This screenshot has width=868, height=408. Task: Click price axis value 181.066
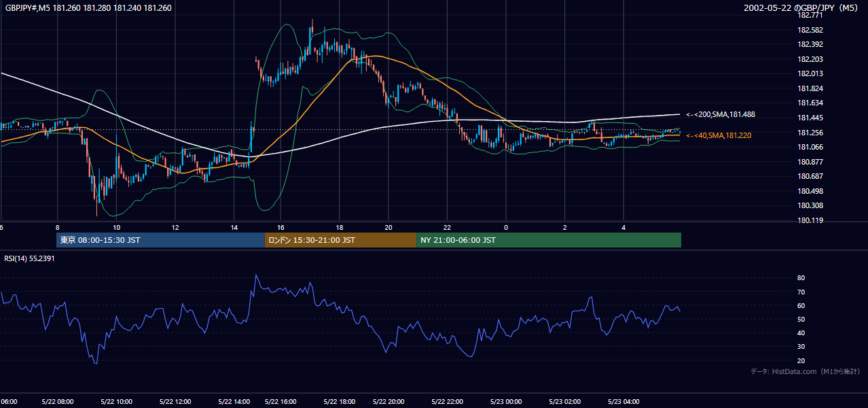pyautogui.click(x=810, y=147)
